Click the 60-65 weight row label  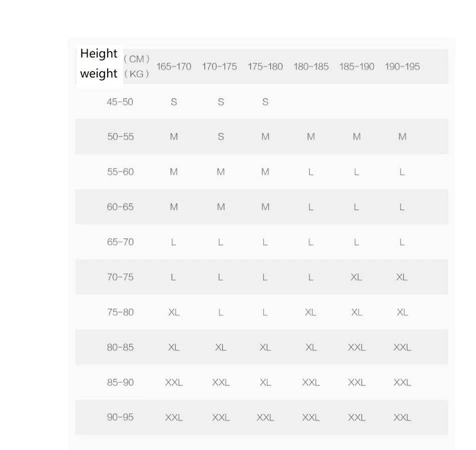tap(120, 207)
